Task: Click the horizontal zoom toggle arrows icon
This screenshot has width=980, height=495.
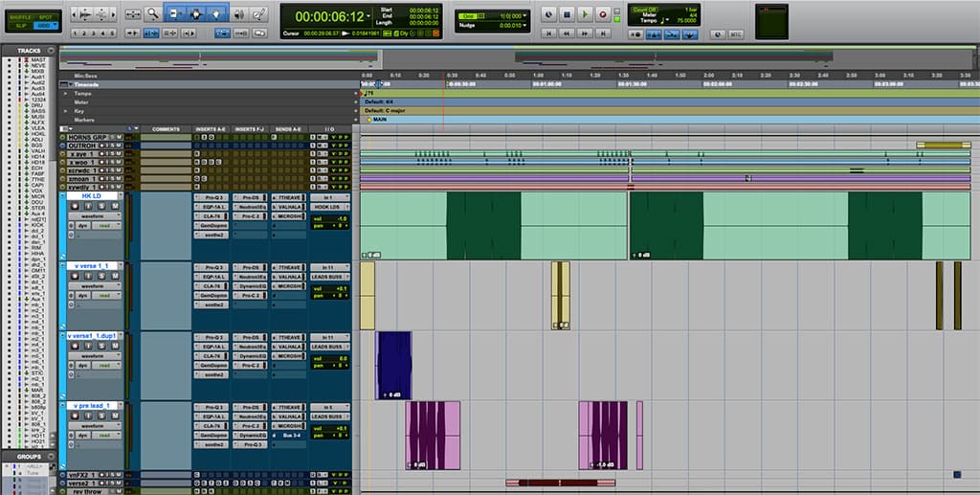Action: point(132,13)
